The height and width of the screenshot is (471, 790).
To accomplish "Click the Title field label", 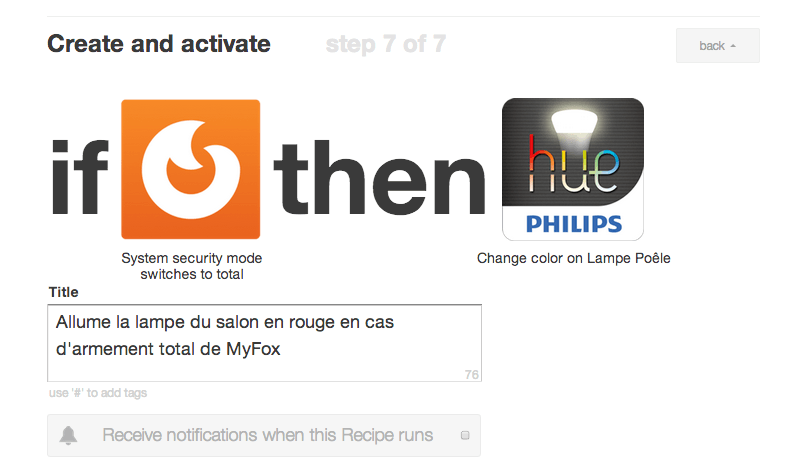I will [63, 292].
